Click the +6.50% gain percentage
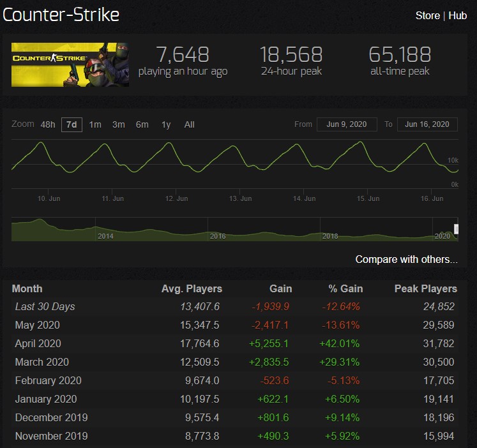This screenshot has height=448, width=477. (x=342, y=399)
